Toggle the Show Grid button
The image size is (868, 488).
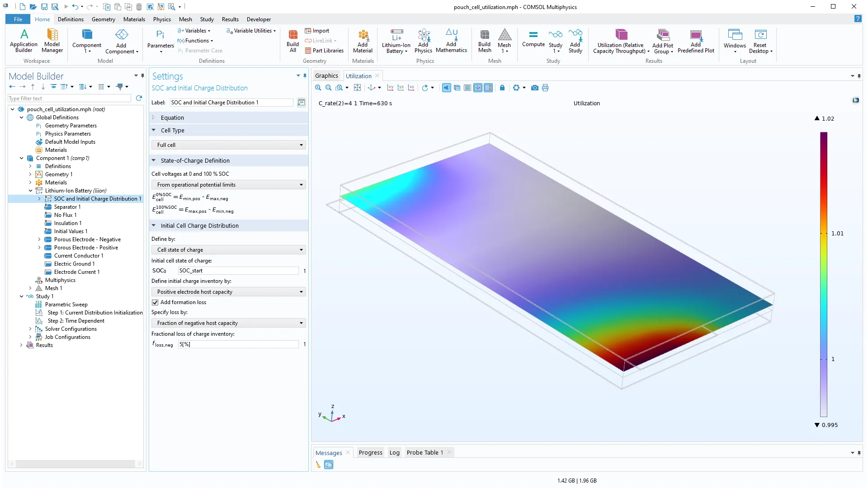pyautogui.click(x=467, y=88)
